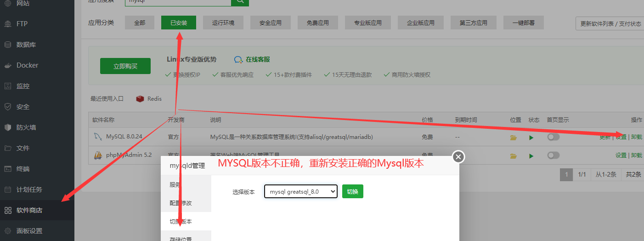Close the mysqld管理 dialog
Image resolution: width=644 pixels, height=241 pixels.
click(458, 157)
